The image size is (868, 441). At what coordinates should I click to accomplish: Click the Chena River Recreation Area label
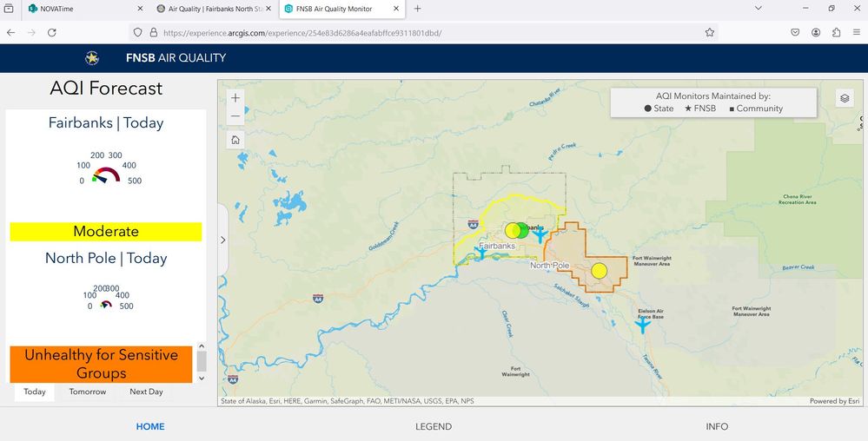point(797,199)
